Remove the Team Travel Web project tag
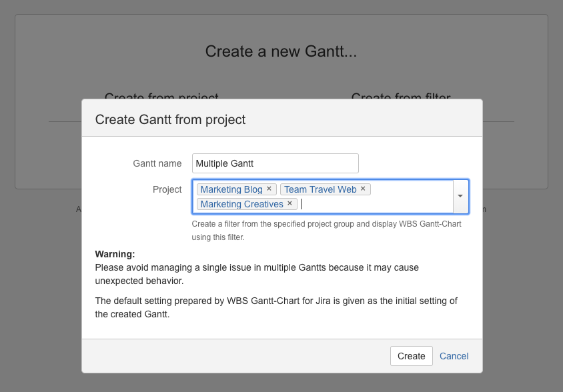 point(363,189)
